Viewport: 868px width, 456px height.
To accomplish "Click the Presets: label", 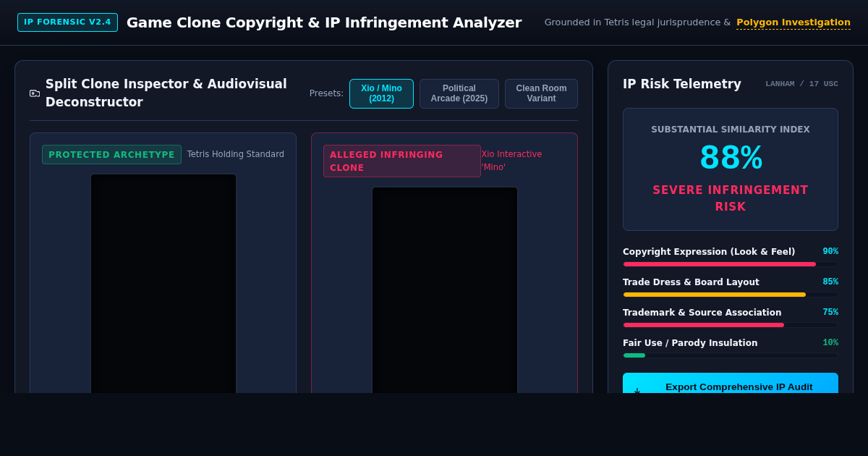I will pyautogui.click(x=326, y=93).
